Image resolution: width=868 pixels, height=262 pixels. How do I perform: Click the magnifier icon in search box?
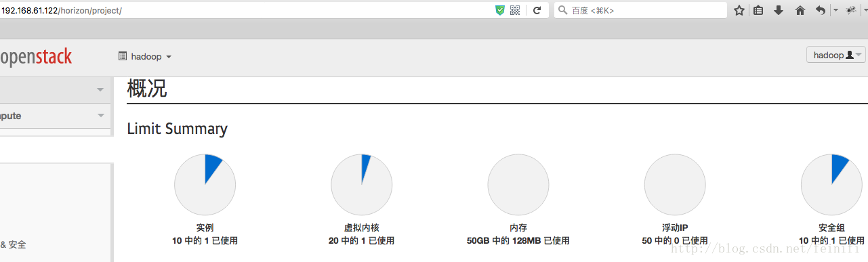[x=563, y=10]
